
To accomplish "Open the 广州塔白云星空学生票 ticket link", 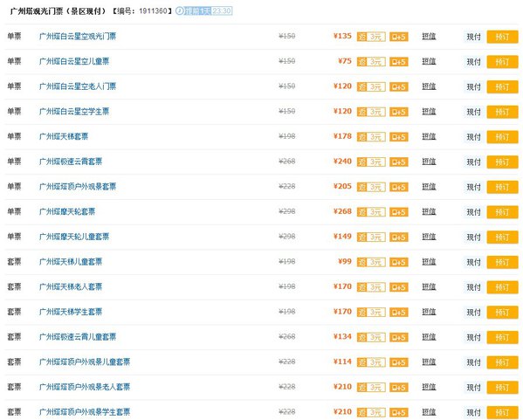I will 74,112.
